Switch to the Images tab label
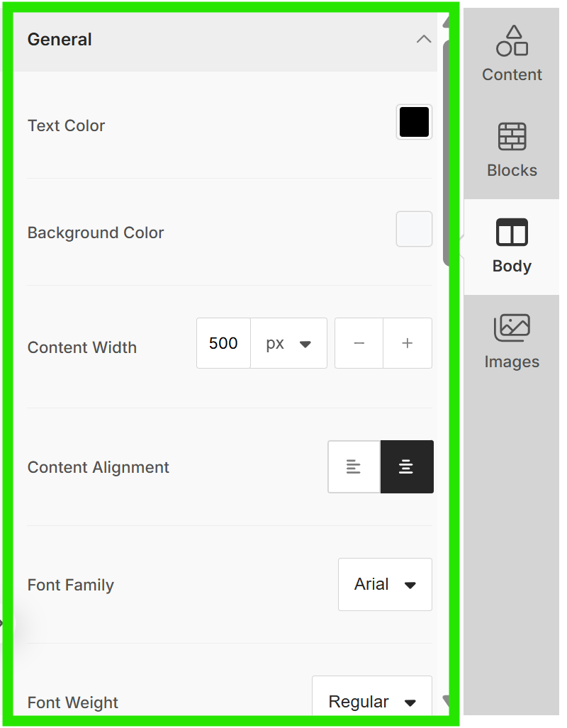The width and height of the screenshot is (567, 728). [x=512, y=362]
